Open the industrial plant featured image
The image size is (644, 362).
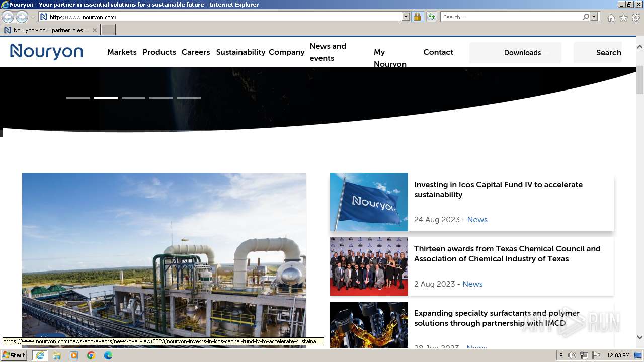pos(164,260)
